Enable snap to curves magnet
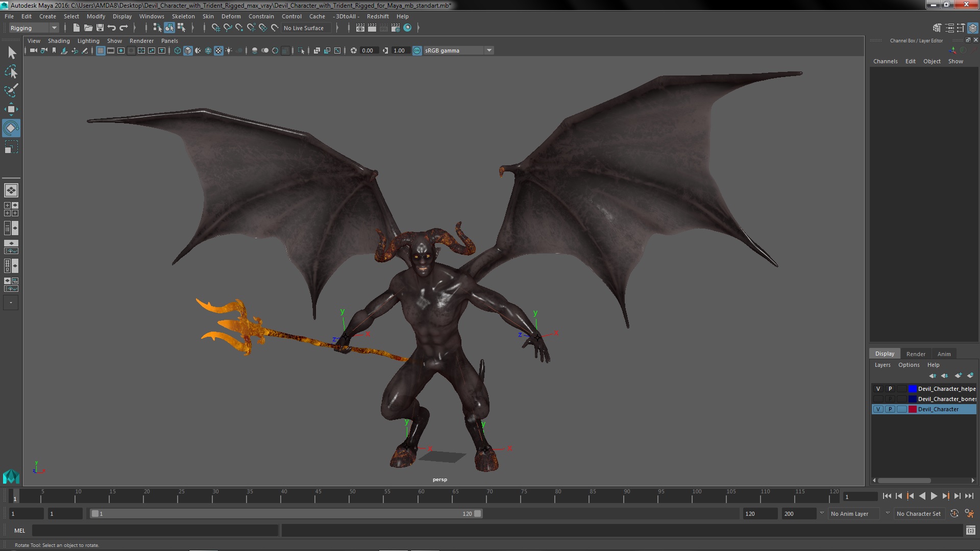This screenshot has width=980, height=551. tap(228, 28)
